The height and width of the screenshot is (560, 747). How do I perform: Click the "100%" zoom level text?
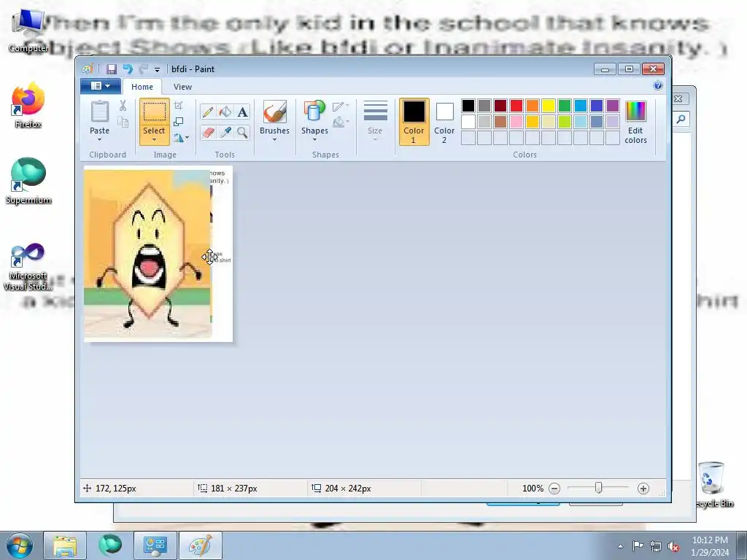(533, 489)
